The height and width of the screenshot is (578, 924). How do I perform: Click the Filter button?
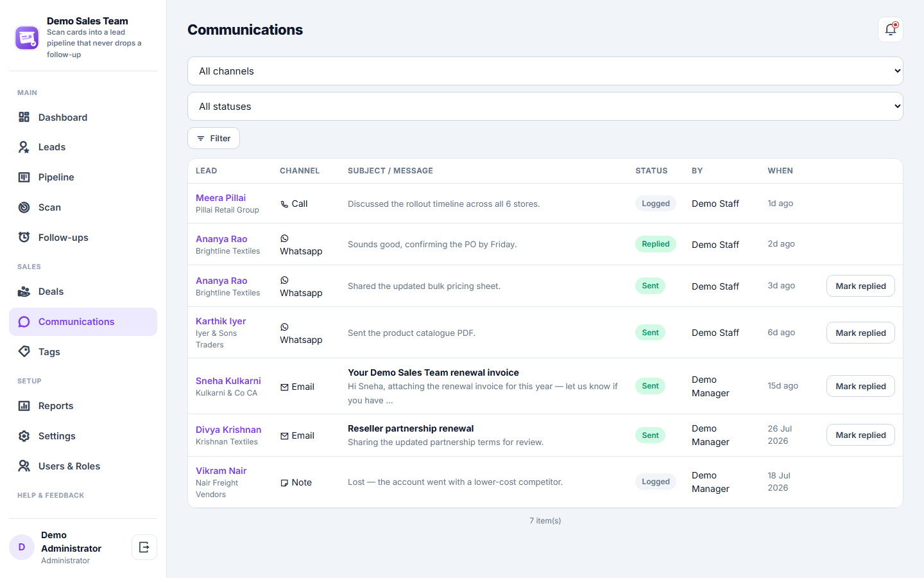coord(214,138)
